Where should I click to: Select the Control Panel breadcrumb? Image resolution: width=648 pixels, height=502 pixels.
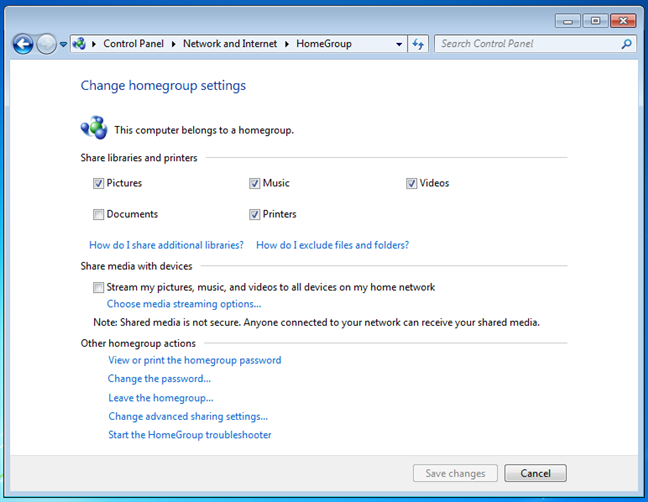coord(133,44)
